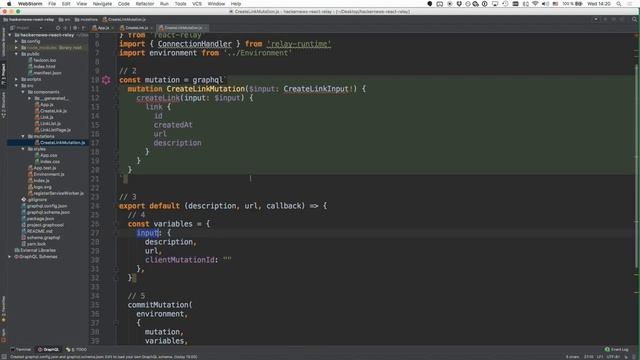Open the Code menu
Image resolution: width=640 pixels, height=360 pixels.
124,4
